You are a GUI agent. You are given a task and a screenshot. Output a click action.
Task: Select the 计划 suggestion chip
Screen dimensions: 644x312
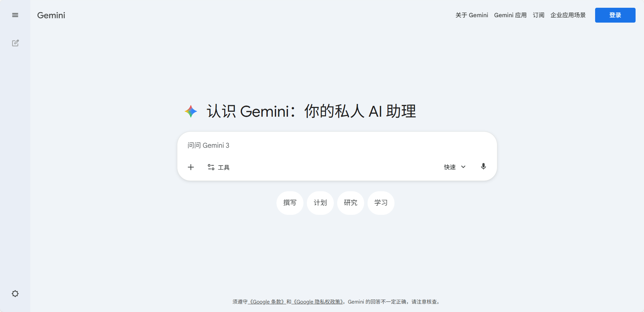coord(320,203)
